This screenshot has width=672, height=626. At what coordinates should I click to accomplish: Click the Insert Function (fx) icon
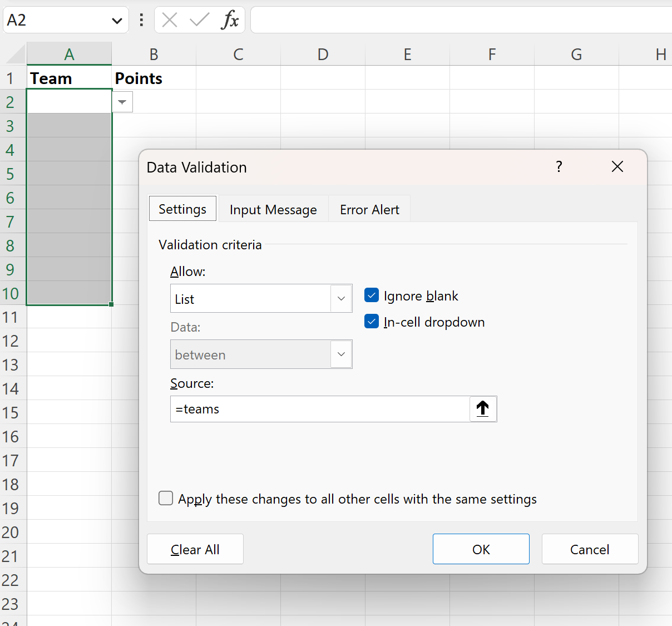231,20
